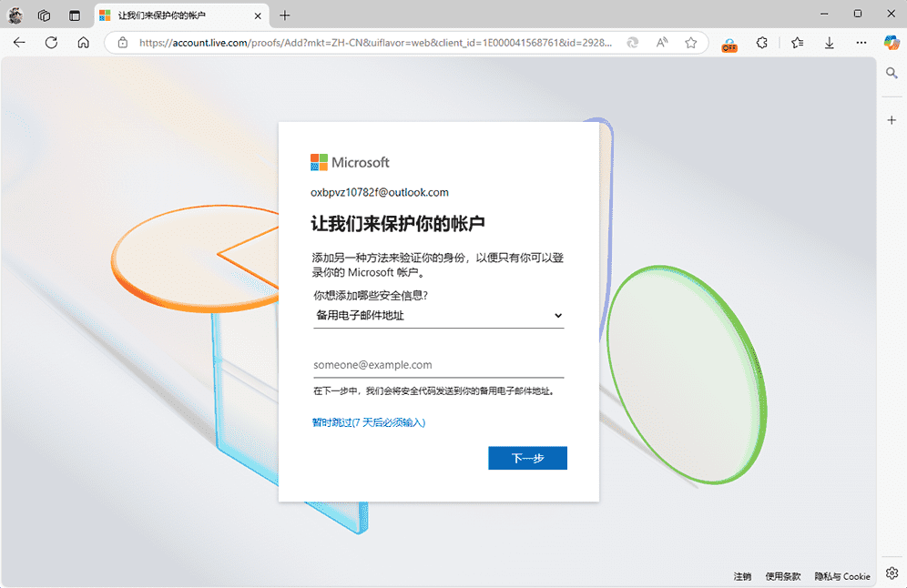Click the 让我们来保护你的帐户 heading
The width and height of the screenshot is (907, 588).
coord(398,224)
